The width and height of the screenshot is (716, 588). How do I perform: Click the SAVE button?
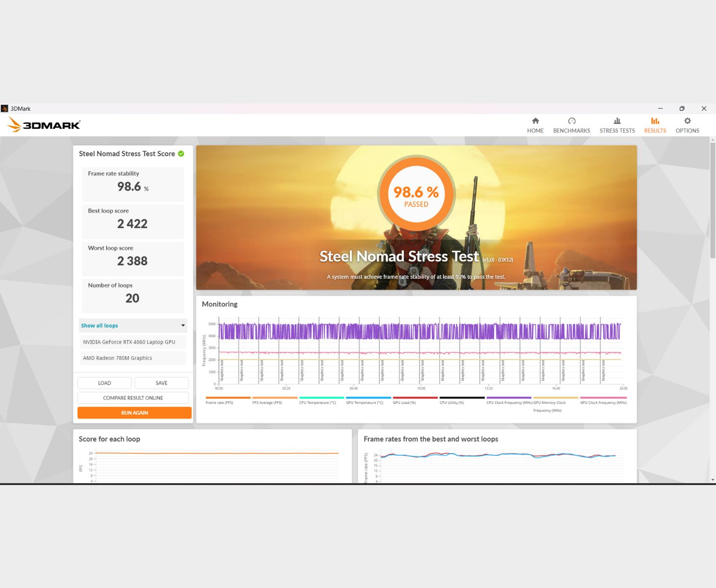[161, 383]
